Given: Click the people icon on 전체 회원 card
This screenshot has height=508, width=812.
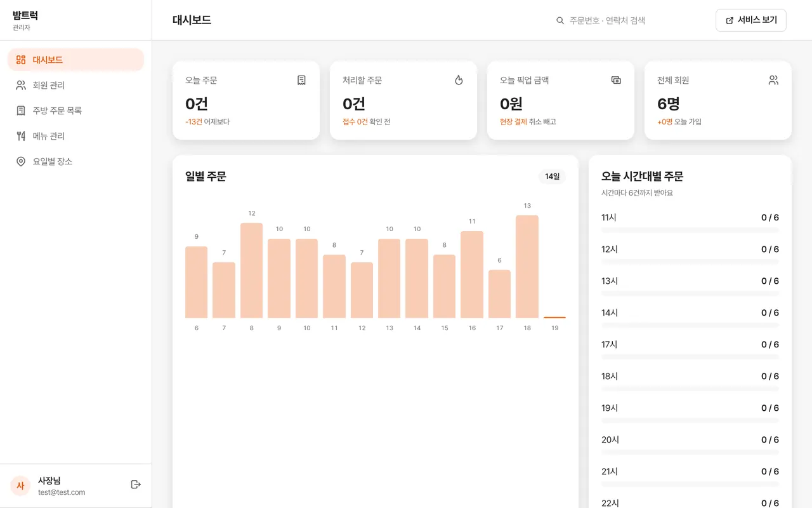Looking at the screenshot, I should pyautogui.click(x=773, y=80).
